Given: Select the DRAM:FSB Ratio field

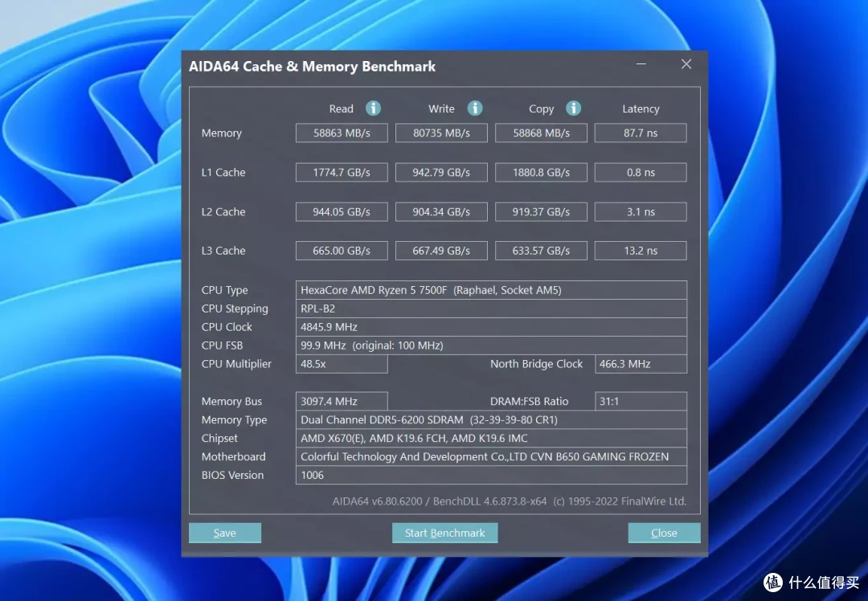Looking at the screenshot, I should coord(641,401).
